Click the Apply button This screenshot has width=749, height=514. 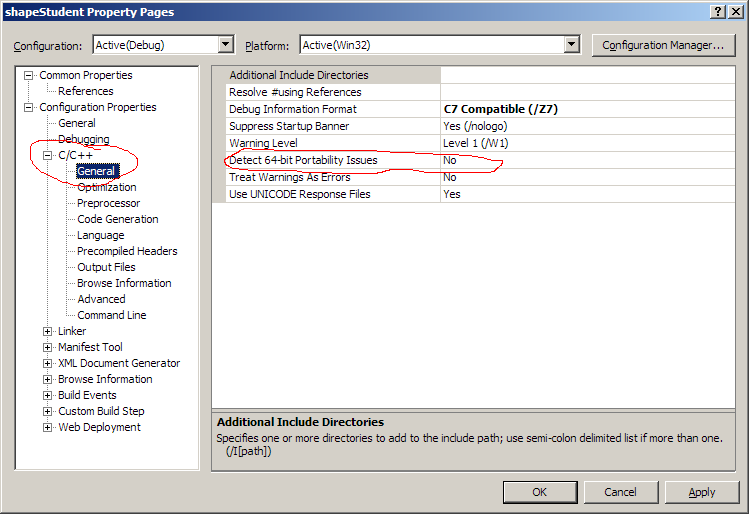tap(702, 492)
